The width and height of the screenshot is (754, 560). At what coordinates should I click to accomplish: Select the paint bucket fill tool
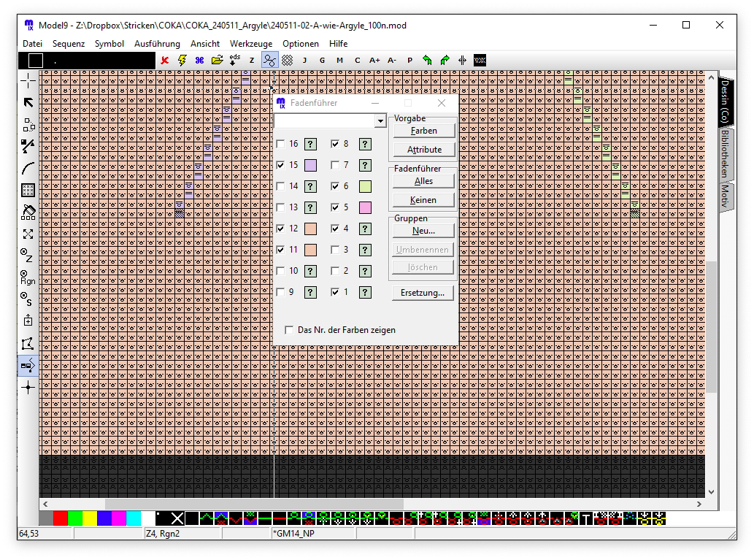coord(28,212)
